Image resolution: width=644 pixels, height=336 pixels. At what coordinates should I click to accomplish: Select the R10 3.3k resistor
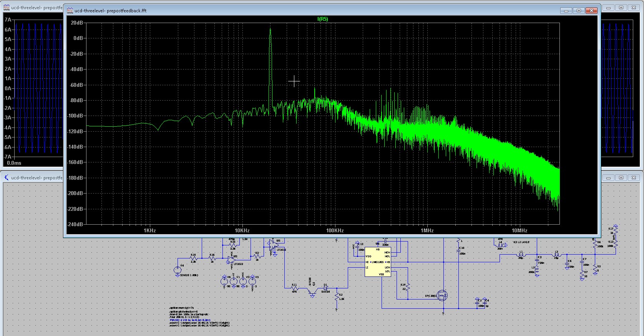pyautogui.click(x=233, y=245)
